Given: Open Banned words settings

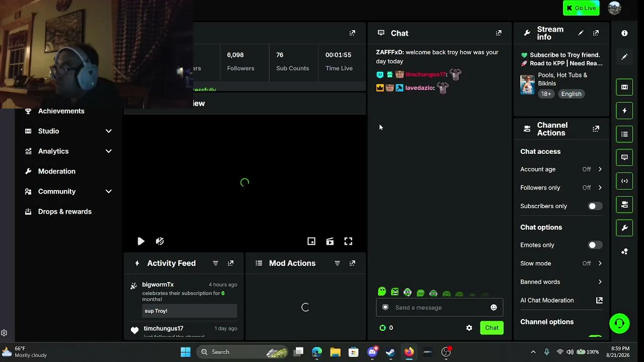Looking at the screenshot, I should pyautogui.click(x=561, y=282).
